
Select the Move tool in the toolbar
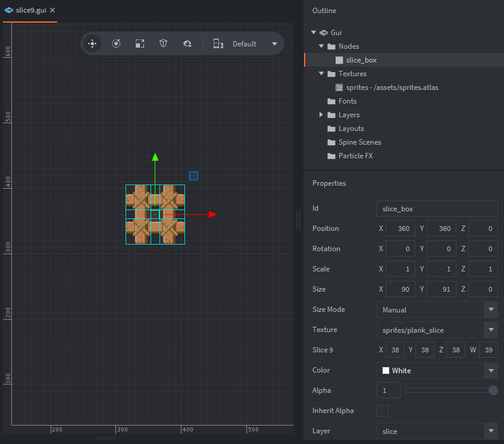pos(92,43)
